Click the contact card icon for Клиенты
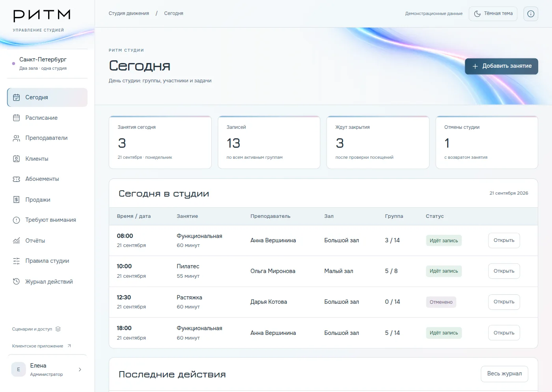 point(16,159)
